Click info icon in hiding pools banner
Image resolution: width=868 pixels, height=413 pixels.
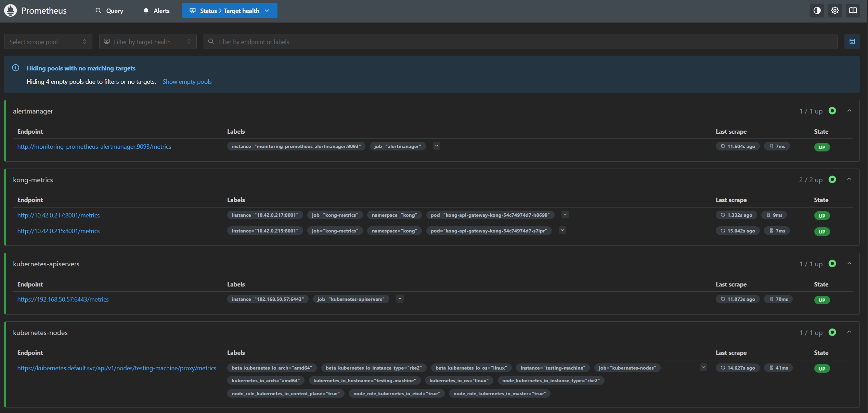tap(16, 68)
